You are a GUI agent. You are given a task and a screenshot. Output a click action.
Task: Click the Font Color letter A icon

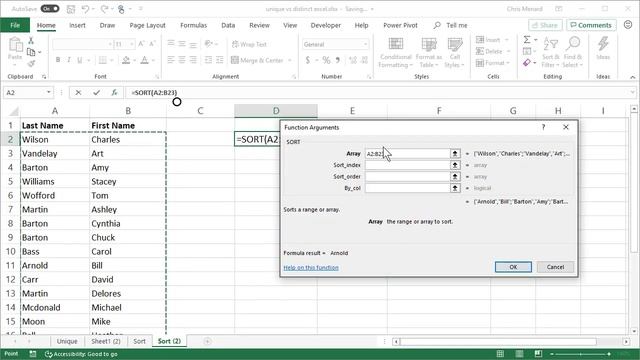(x=144, y=60)
